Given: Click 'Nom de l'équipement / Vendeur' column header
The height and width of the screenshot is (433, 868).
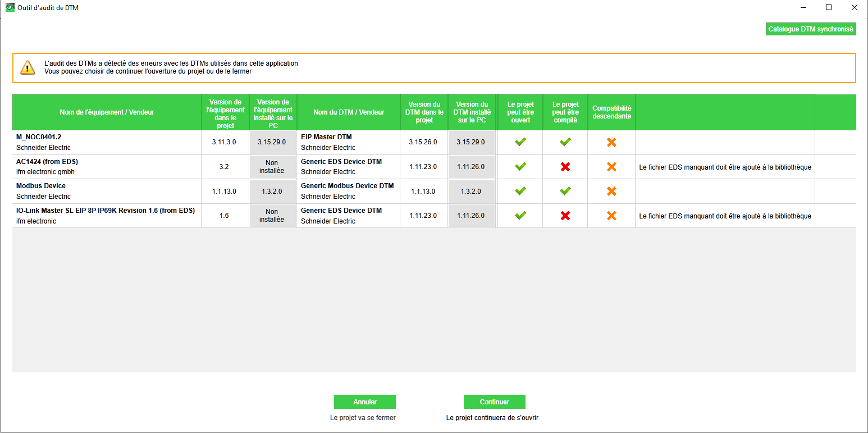Looking at the screenshot, I should coord(107,112).
